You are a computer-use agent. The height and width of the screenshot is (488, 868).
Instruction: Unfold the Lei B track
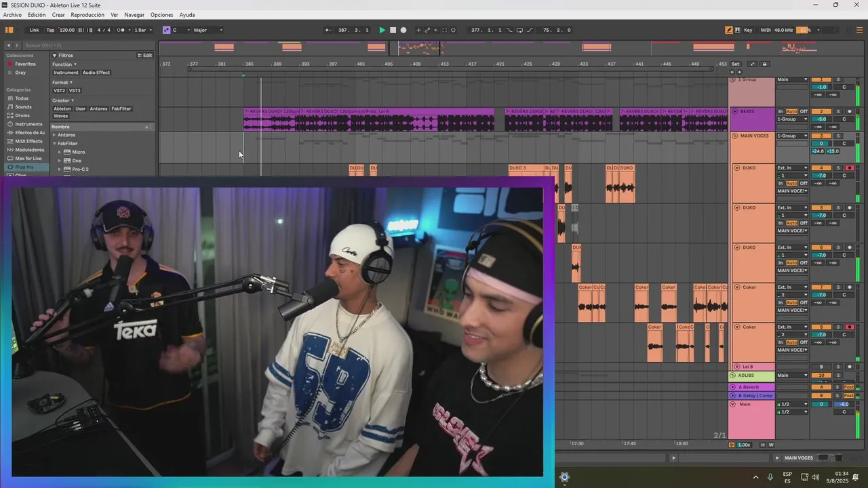tap(737, 367)
